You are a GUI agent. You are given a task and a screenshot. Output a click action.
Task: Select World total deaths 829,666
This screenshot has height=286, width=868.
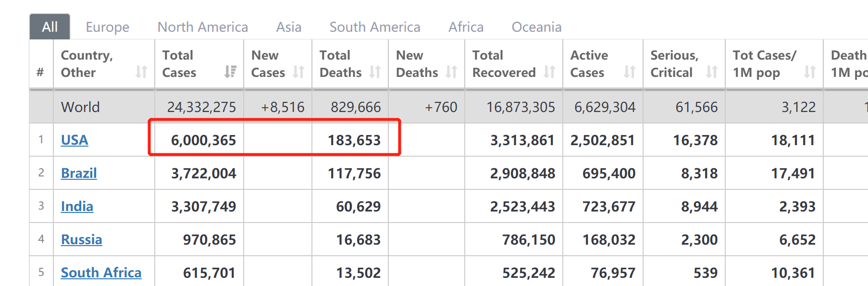click(356, 107)
